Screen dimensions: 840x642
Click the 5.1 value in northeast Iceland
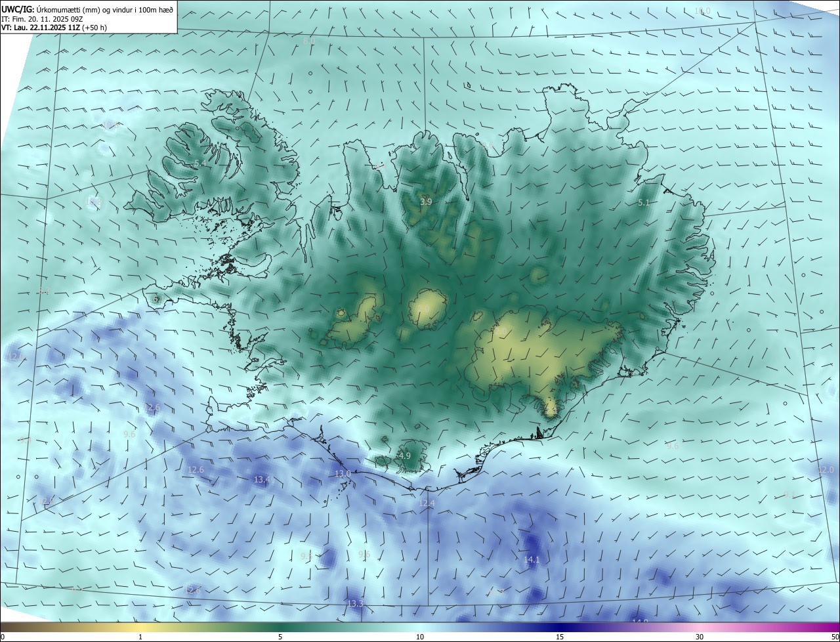coord(644,203)
